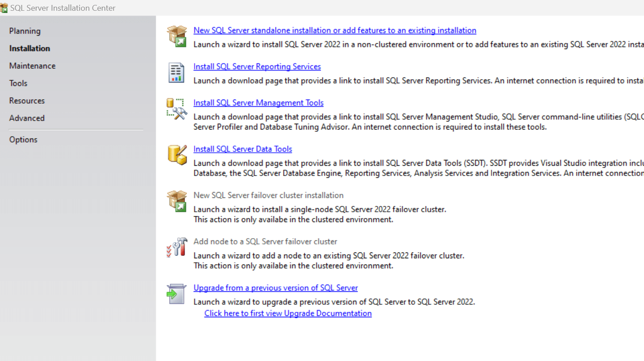Click description about upgrading to SQL Server 2022
644x361 pixels.
pos(334,302)
